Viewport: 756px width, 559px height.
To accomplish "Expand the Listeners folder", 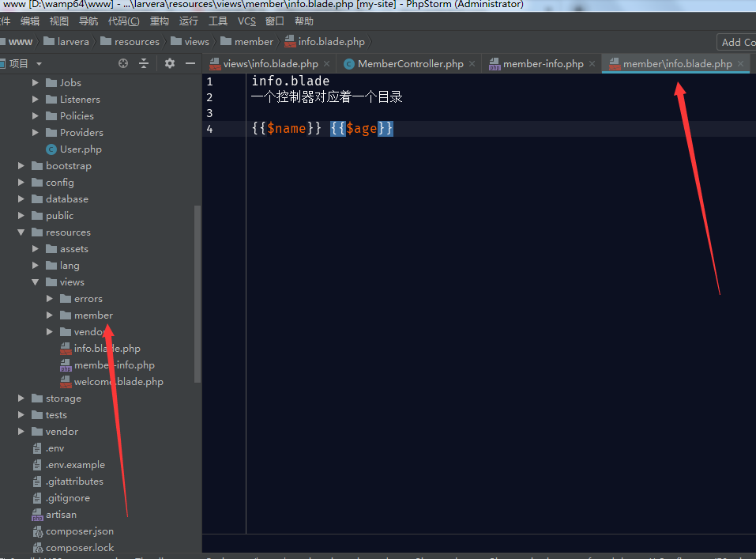I will (x=36, y=100).
